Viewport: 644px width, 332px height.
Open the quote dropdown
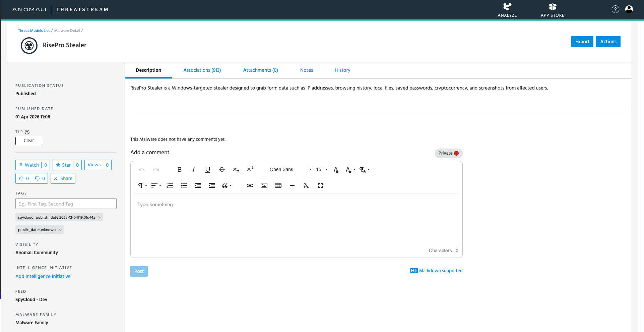(x=227, y=185)
